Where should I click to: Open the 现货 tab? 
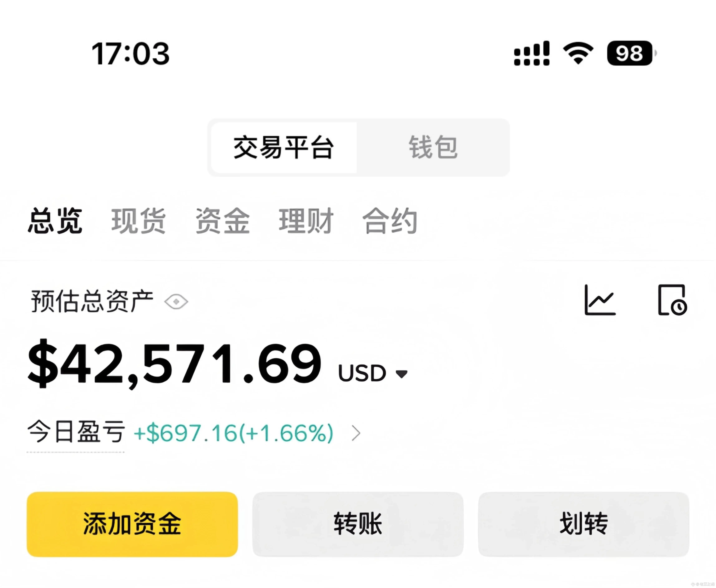[x=138, y=221]
